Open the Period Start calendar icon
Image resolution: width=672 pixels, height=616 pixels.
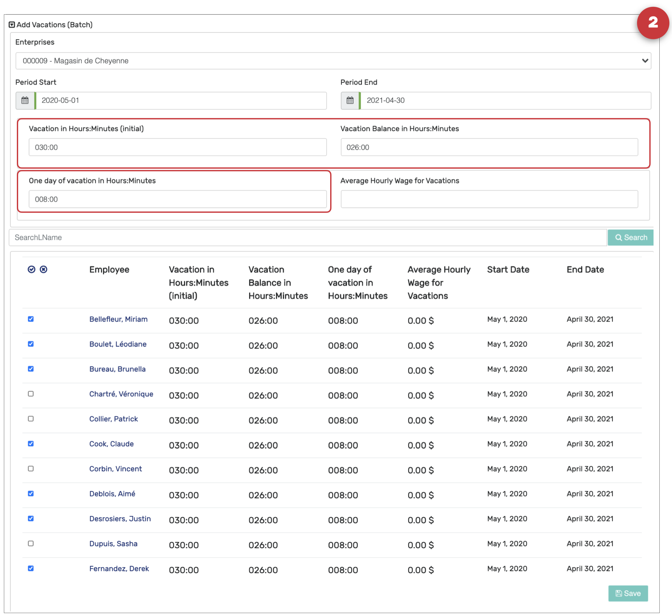[25, 101]
